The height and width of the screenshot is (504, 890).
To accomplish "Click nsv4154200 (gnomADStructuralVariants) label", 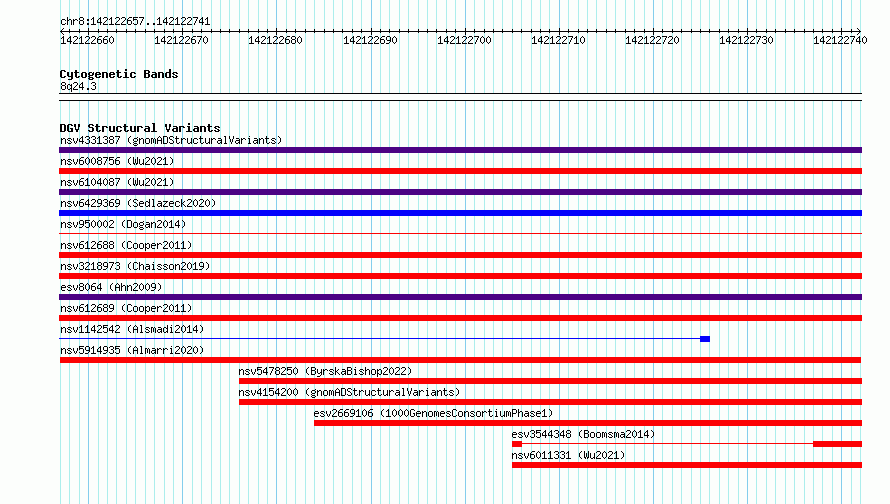I will click(x=349, y=392).
